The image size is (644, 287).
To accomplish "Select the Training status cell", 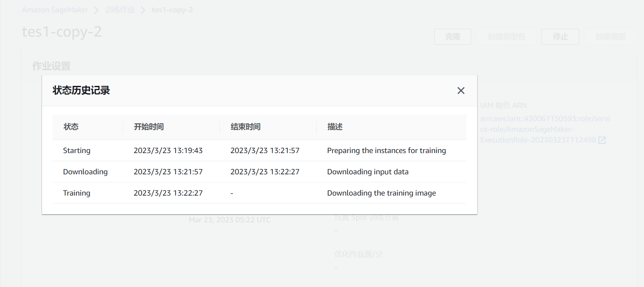I will 77,193.
